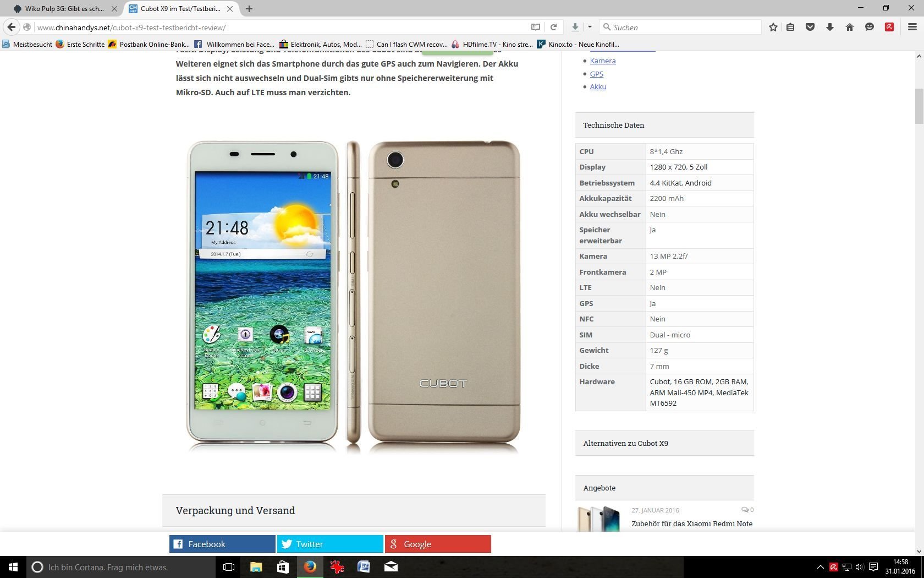Image resolution: width=924 pixels, height=578 pixels.
Task: Follow the Kamera link in sidebar list
Action: coord(603,61)
